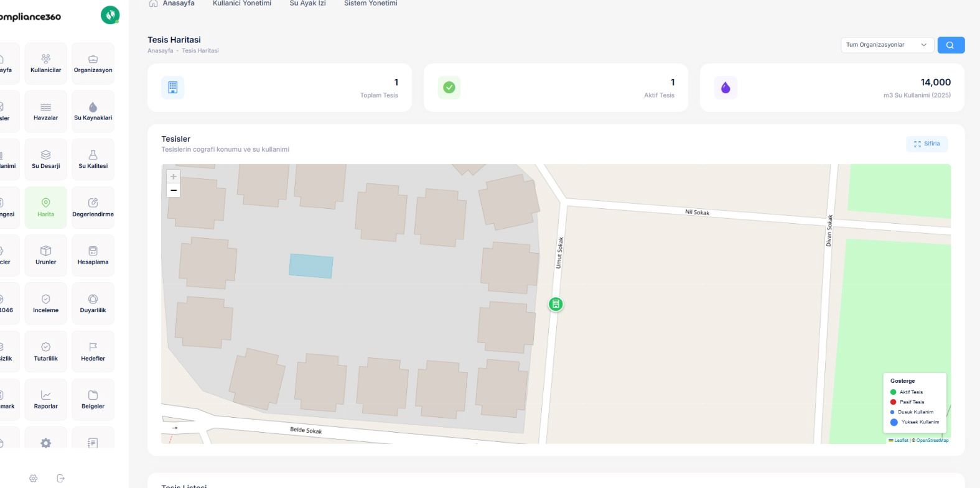Open Su Kalitesi flask icon
Viewport: 980px width, 488px height.
point(93,155)
